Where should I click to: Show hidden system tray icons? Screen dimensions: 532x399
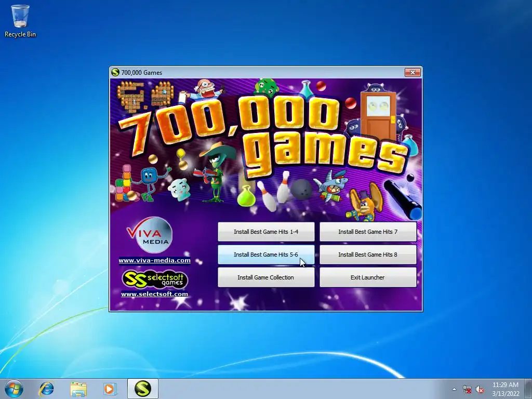pos(454,389)
